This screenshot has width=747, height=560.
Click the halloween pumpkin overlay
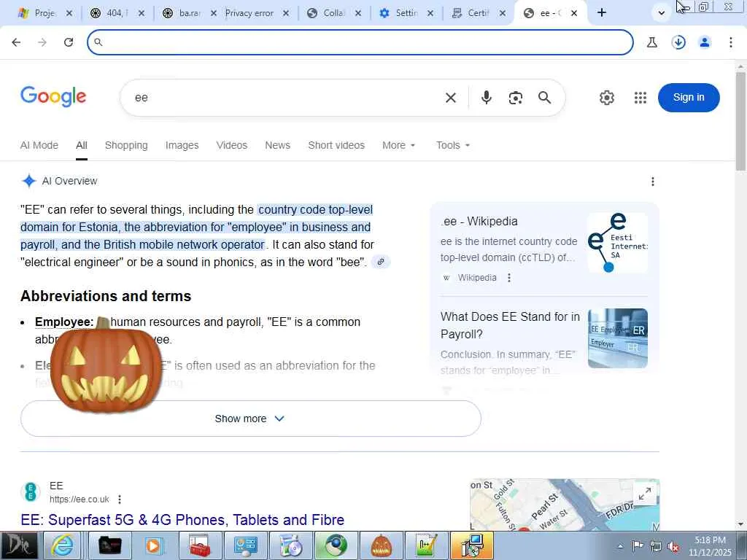(106, 365)
